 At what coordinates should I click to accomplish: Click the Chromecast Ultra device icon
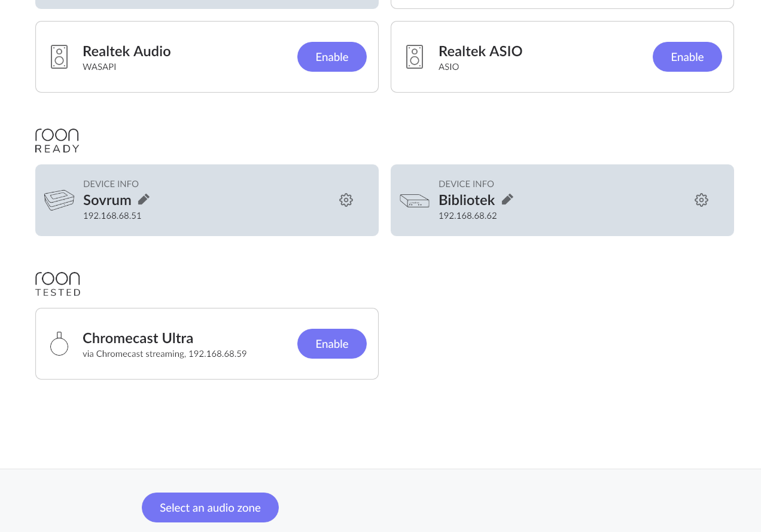tap(59, 344)
